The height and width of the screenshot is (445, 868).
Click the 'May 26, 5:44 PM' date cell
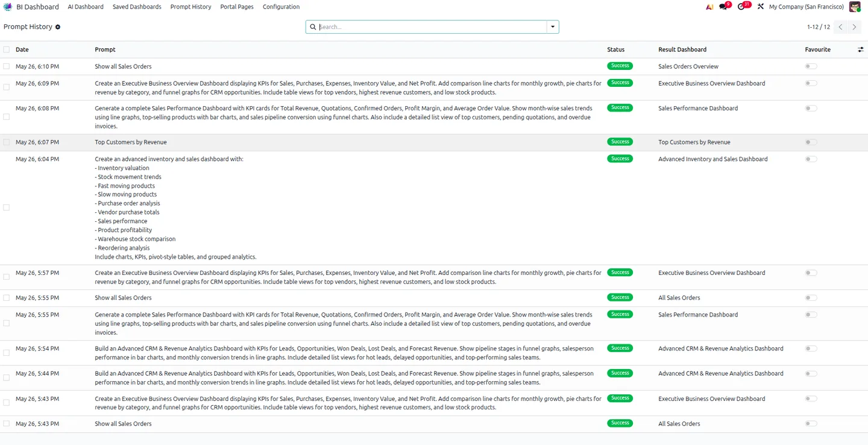click(x=37, y=373)
